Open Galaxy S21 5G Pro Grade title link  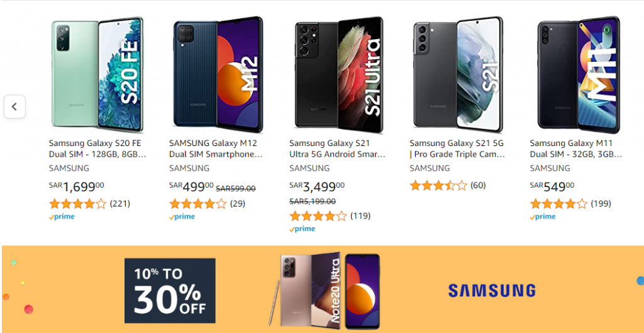(x=457, y=149)
